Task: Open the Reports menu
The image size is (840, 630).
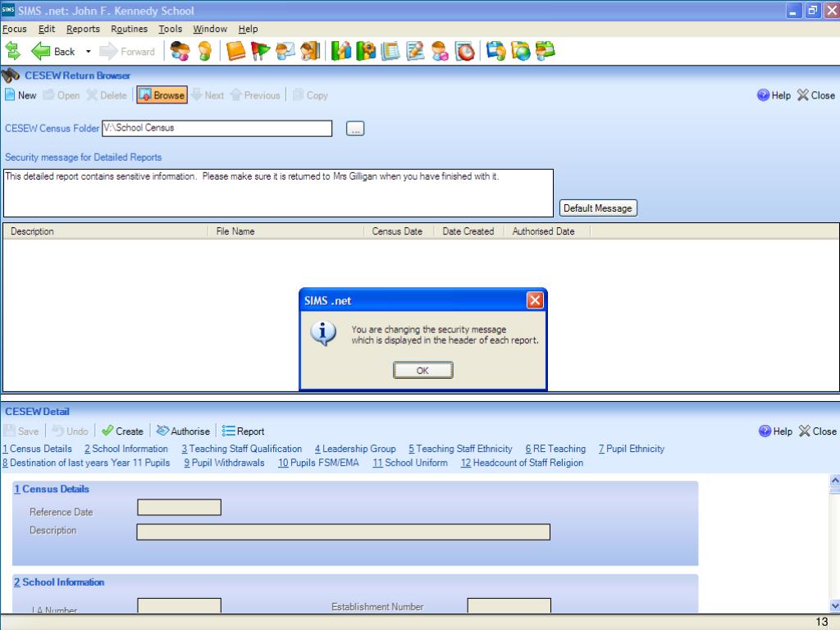Action: point(83,29)
